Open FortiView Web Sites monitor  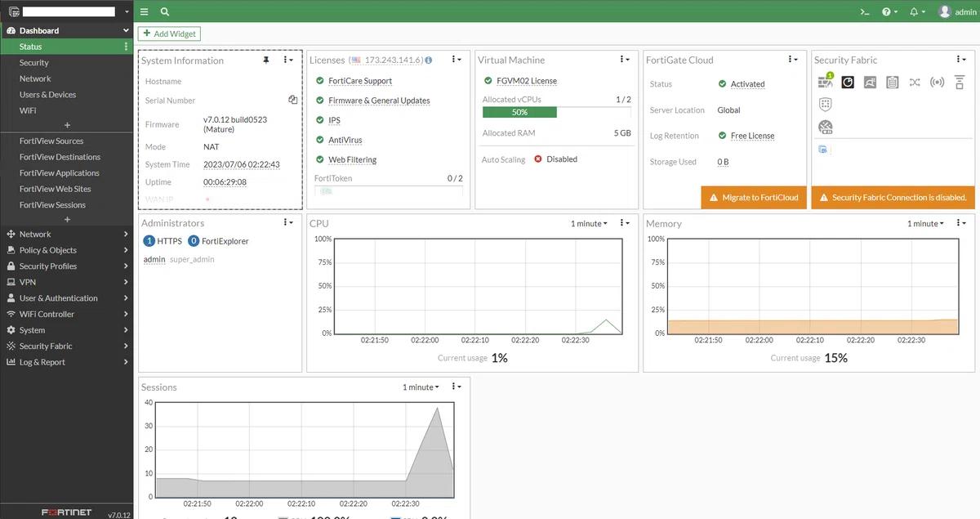click(x=66, y=189)
